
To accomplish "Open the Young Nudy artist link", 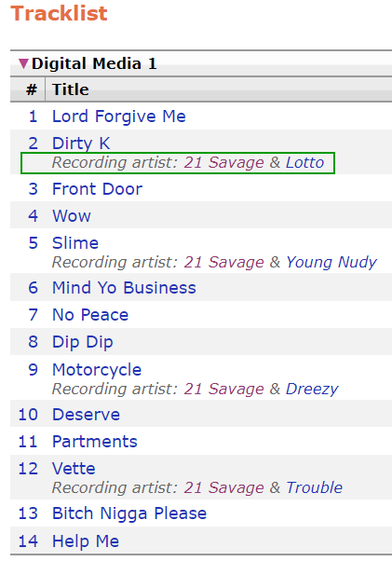I will coord(331,262).
